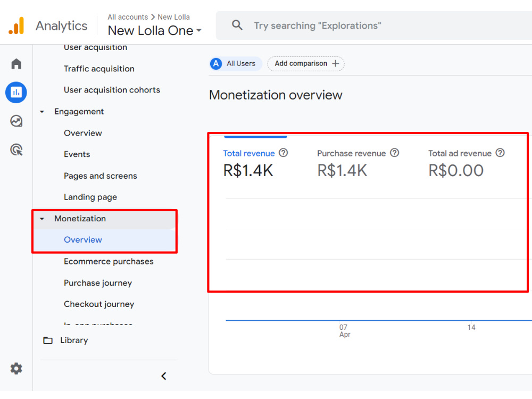Open the Explore icon in sidebar
Image resolution: width=532 pixels, height=399 pixels.
(16, 121)
